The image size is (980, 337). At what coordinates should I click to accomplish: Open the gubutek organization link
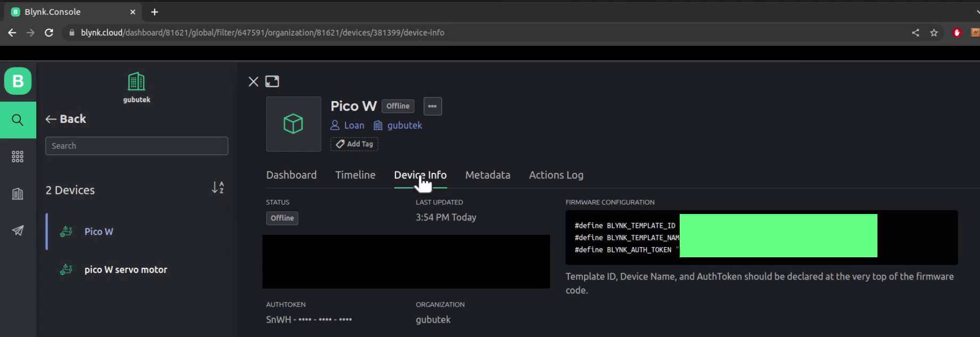[398, 125]
